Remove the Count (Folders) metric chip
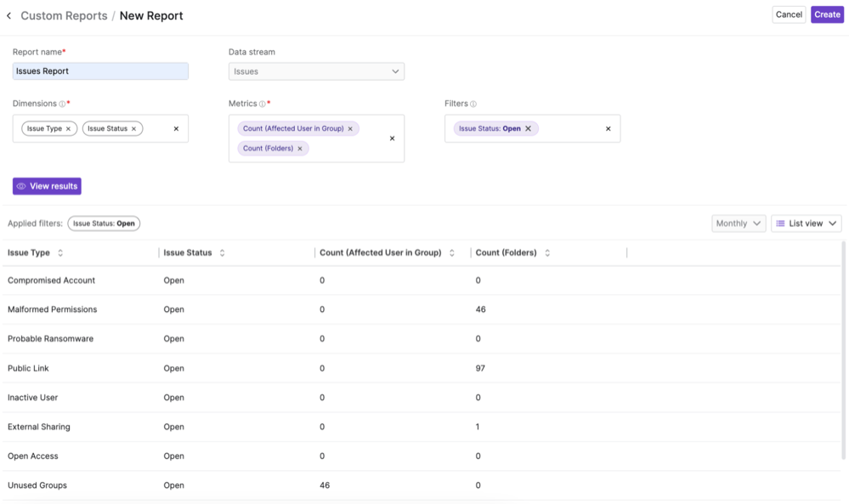Image resolution: width=849 pixels, height=504 pixels. [x=300, y=149]
